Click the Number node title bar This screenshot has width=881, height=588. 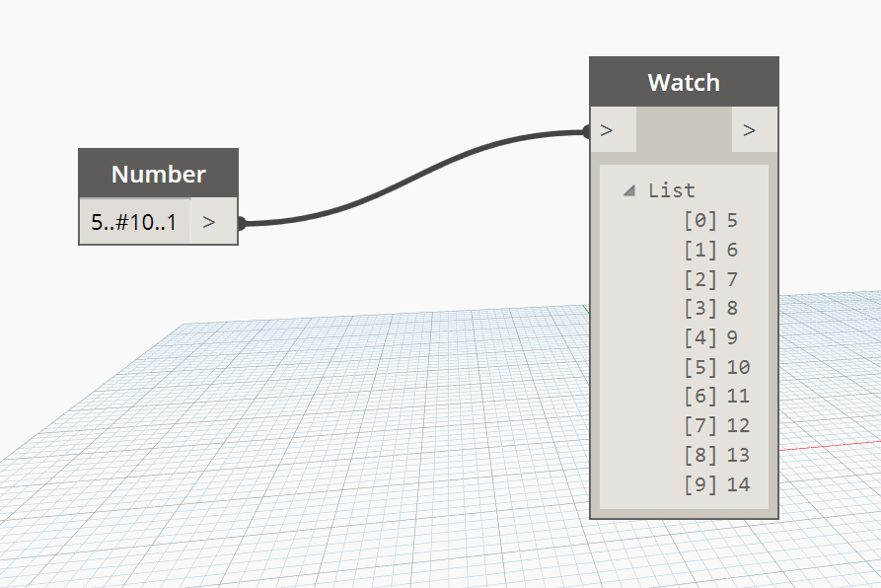(x=159, y=173)
